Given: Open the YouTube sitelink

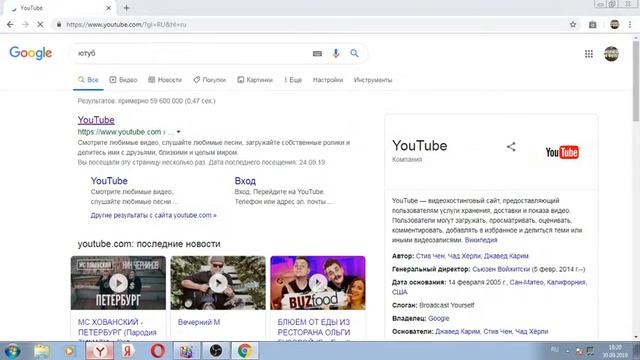Looking at the screenshot, I should (109, 181).
